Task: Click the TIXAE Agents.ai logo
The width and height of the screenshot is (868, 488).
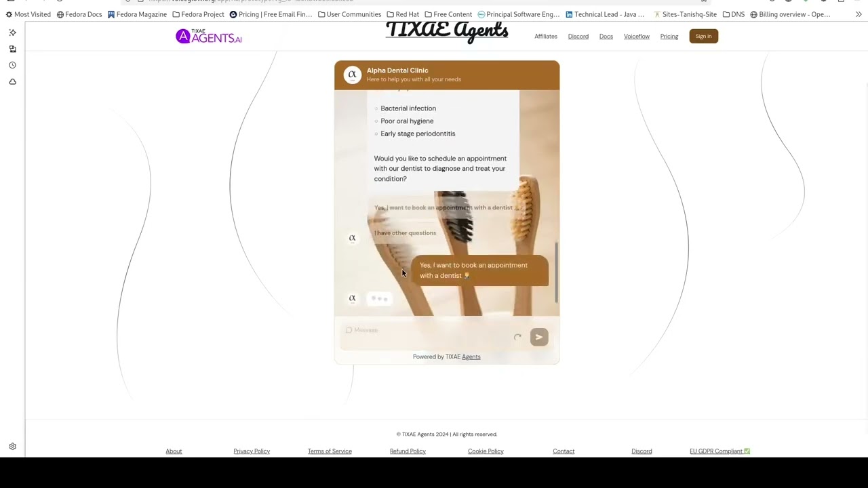Action: (x=209, y=37)
